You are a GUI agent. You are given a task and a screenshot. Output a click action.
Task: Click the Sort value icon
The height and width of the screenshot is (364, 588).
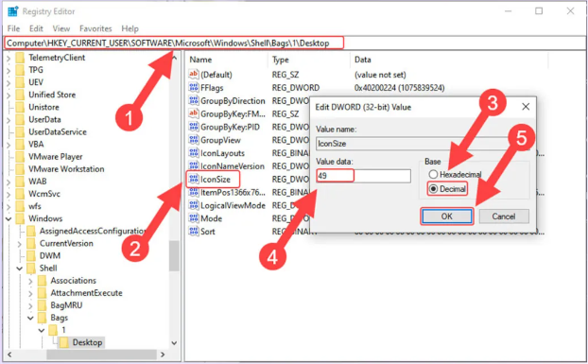point(194,232)
